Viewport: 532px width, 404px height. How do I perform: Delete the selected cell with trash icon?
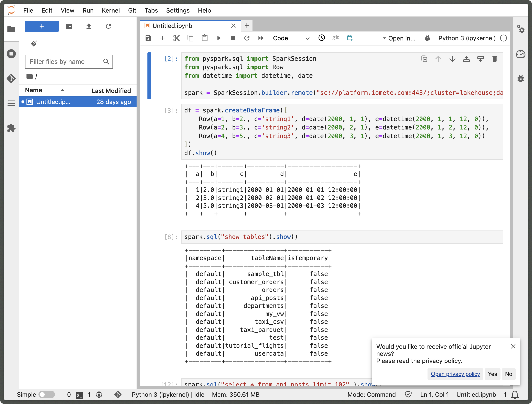494,59
